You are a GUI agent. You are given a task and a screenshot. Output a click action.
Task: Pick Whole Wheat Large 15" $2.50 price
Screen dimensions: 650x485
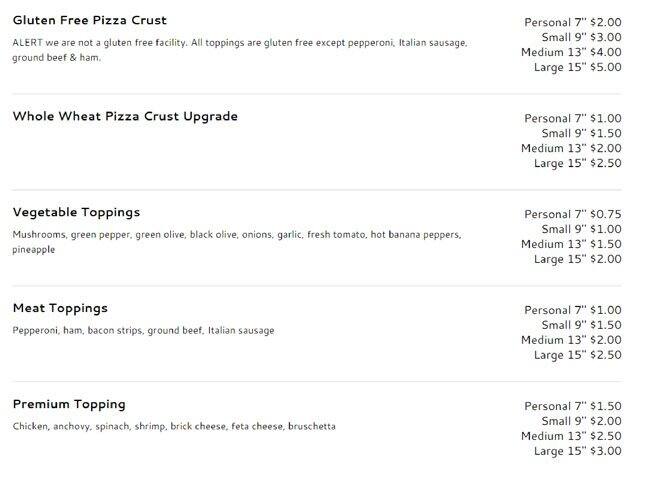[577, 164]
